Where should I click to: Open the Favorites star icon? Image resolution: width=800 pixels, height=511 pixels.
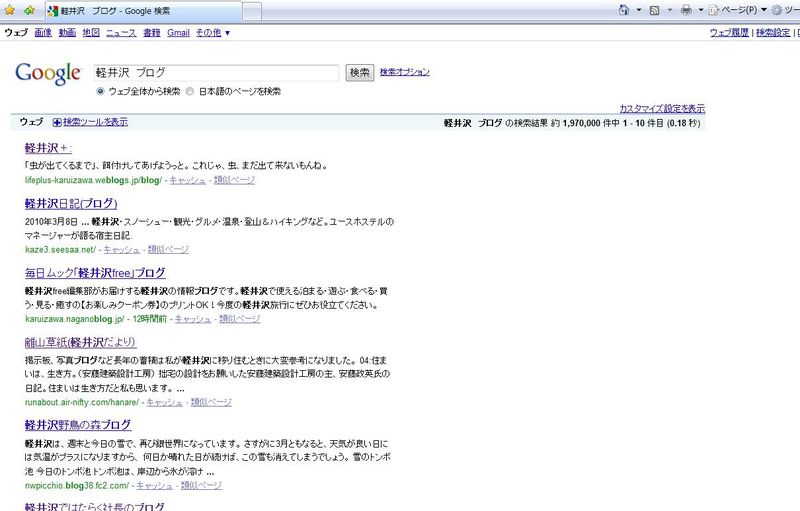[10, 10]
